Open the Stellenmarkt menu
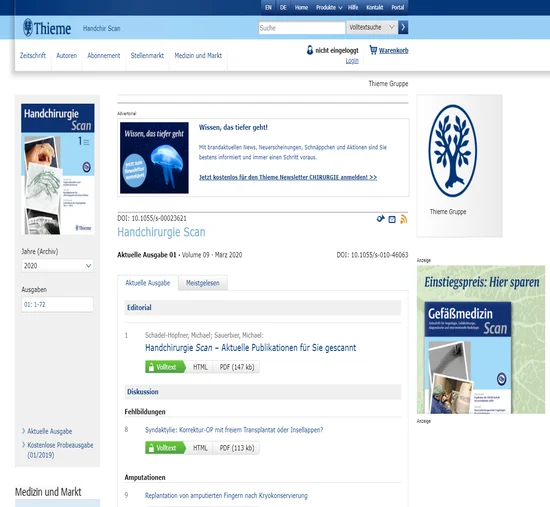This screenshot has height=507, width=550. tap(147, 55)
